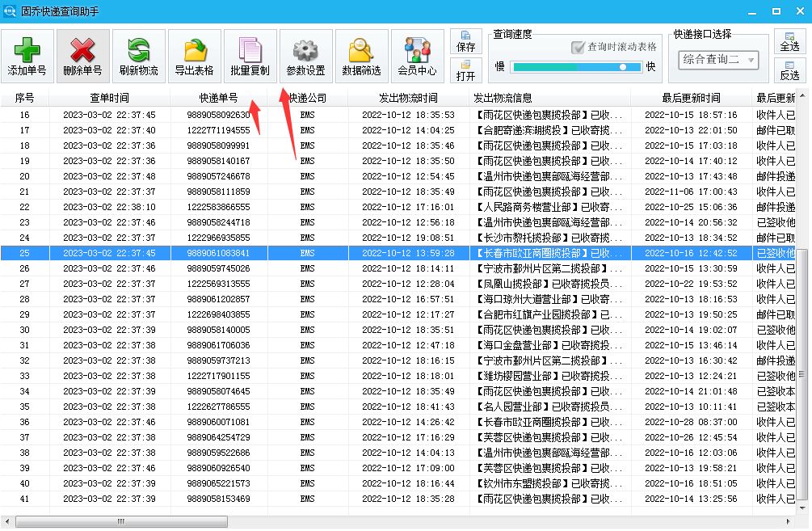Click the 打开 (open) icon button
The image size is (812, 531).
tap(465, 70)
